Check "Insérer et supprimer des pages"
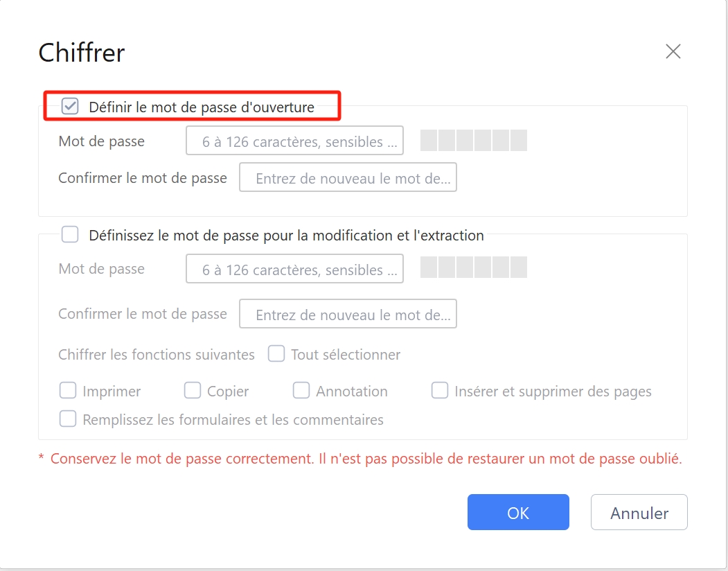728x571 pixels. pos(441,390)
